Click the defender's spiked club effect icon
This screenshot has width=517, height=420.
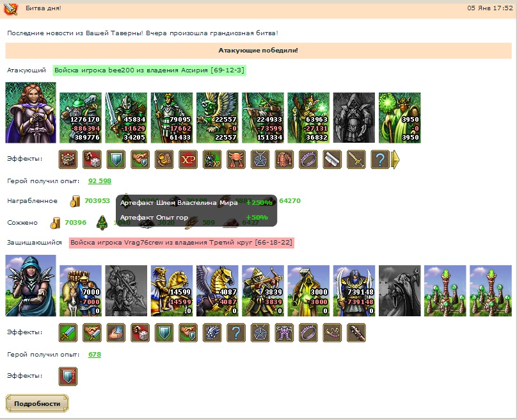tap(356, 332)
